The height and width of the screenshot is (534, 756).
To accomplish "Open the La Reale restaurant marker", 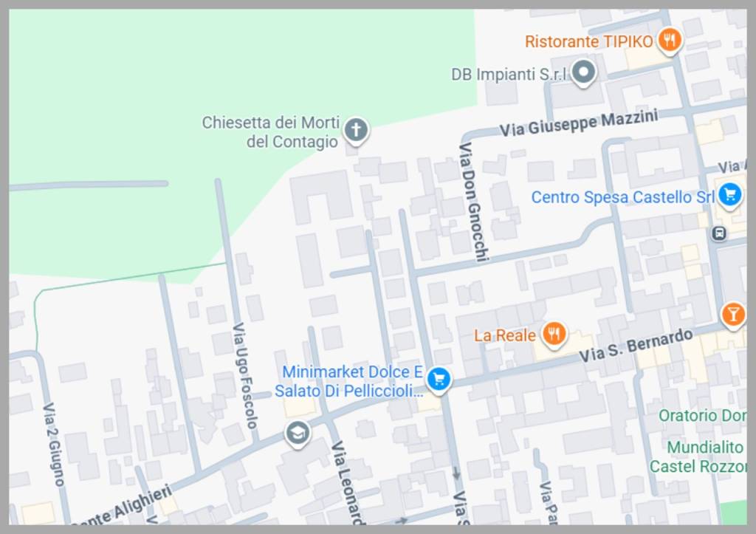I will [554, 334].
